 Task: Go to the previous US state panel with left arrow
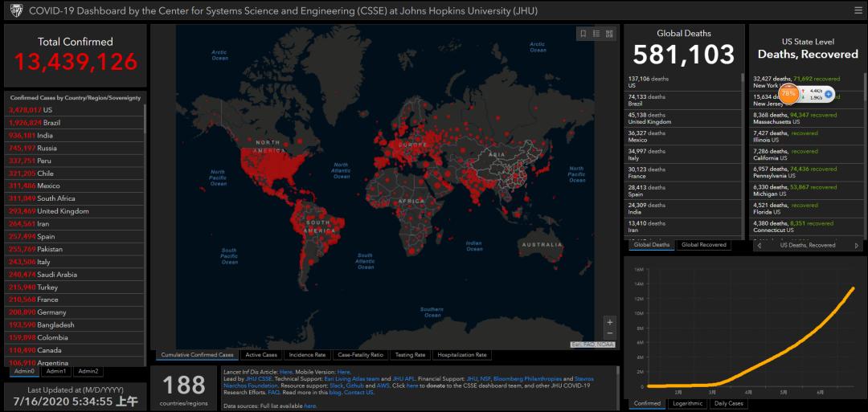pyautogui.click(x=759, y=246)
